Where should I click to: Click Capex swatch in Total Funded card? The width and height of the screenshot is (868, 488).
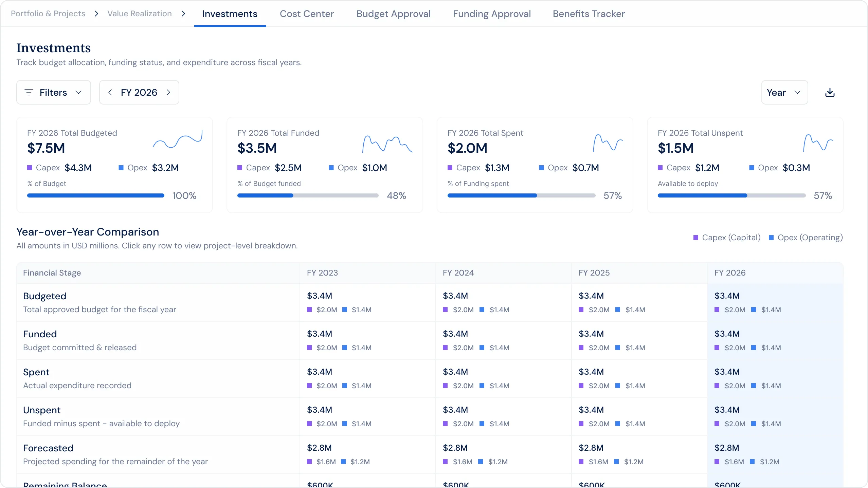[x=240, y=168]
